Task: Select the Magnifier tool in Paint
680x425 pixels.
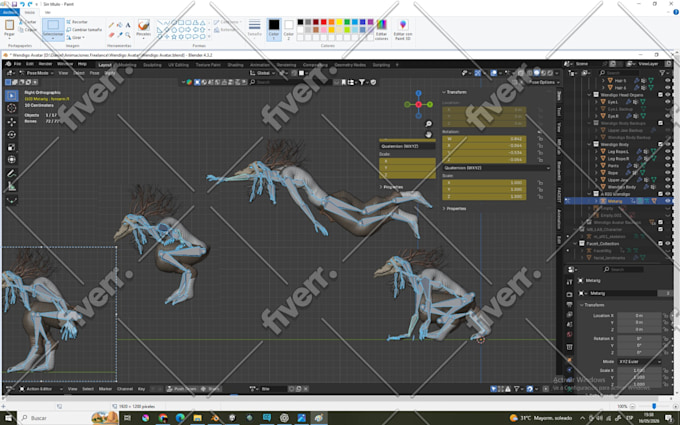Action: [128, 34]
